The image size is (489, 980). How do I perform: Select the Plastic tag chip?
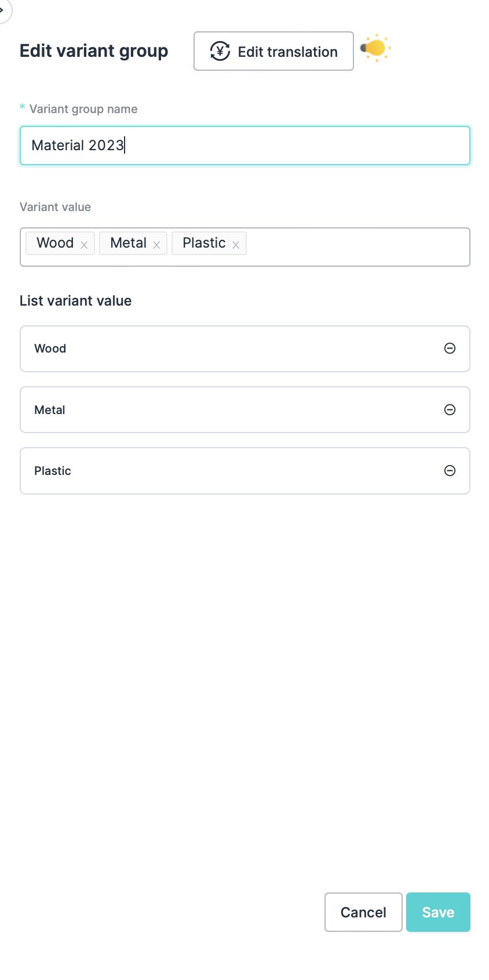tap(203, 243)
